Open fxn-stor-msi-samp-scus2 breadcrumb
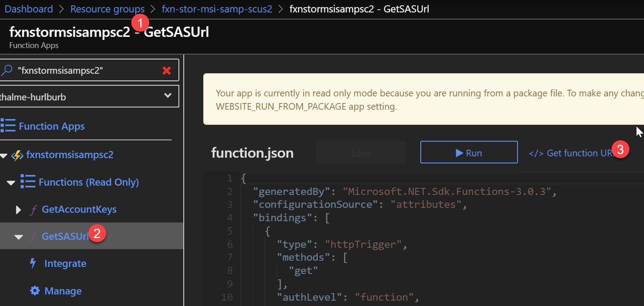644x306 pixels. coord(217,9)
